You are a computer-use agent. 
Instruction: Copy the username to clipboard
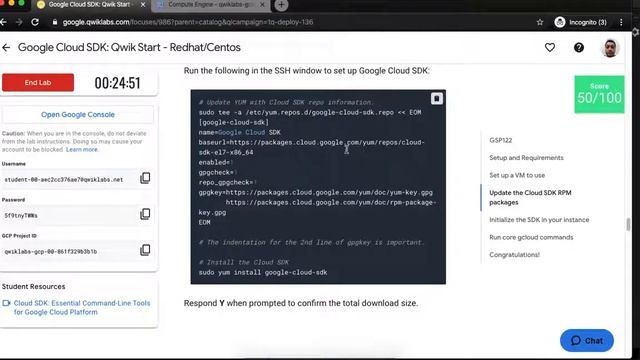pyautogui.click(x=145, y=178)
